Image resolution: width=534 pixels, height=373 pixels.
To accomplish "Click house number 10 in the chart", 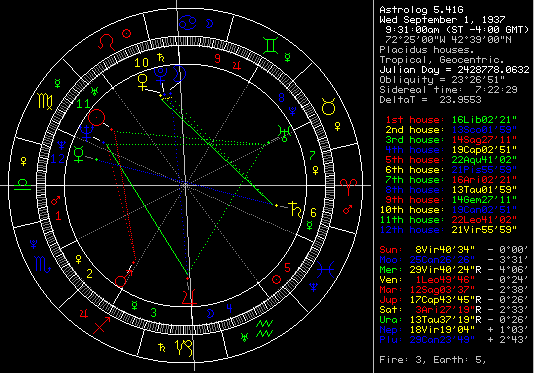I will coord(141,63).
